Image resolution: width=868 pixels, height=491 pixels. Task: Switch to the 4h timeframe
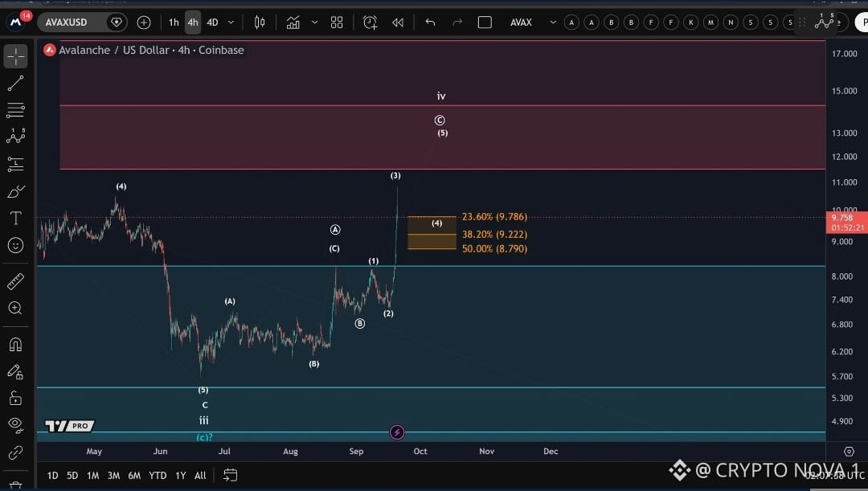[193, 23]
